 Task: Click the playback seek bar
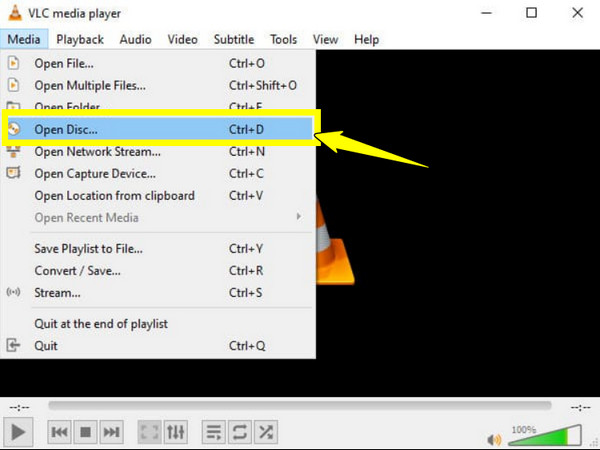[x=300, y=405]
